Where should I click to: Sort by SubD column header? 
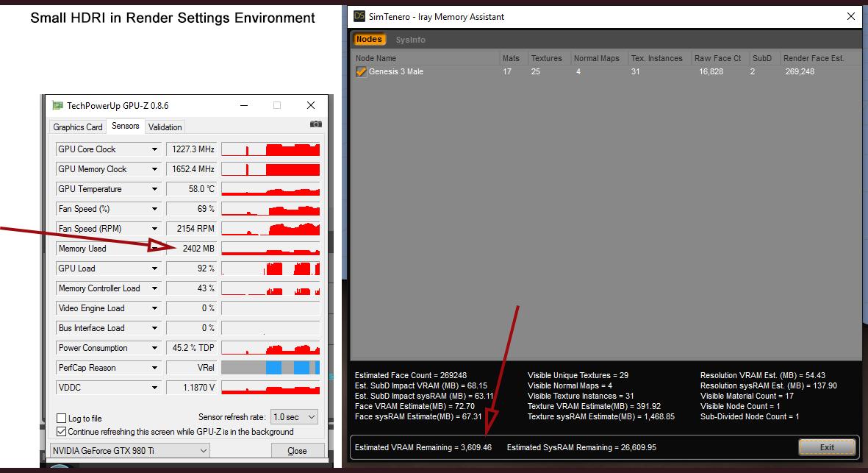[764, 58]
